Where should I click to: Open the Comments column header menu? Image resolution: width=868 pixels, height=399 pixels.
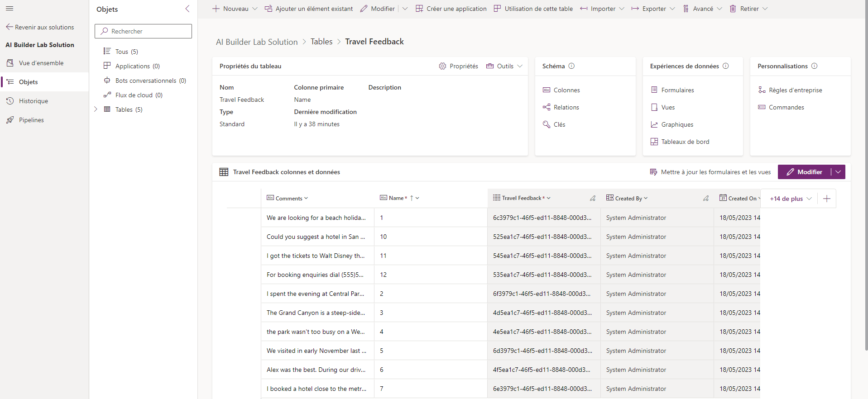pyautogui.click(x=306, y=198)
